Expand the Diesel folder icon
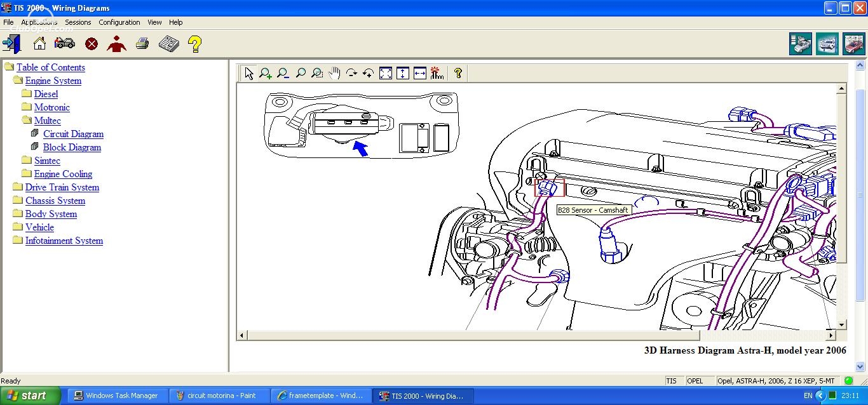Screen dimensions: 868x405 click(x=27, y=93)
